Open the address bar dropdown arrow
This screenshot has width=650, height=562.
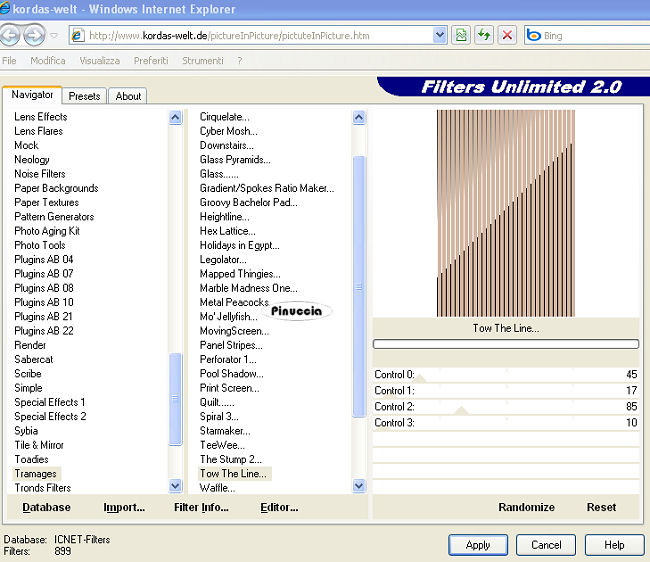(x=440, y=35)
